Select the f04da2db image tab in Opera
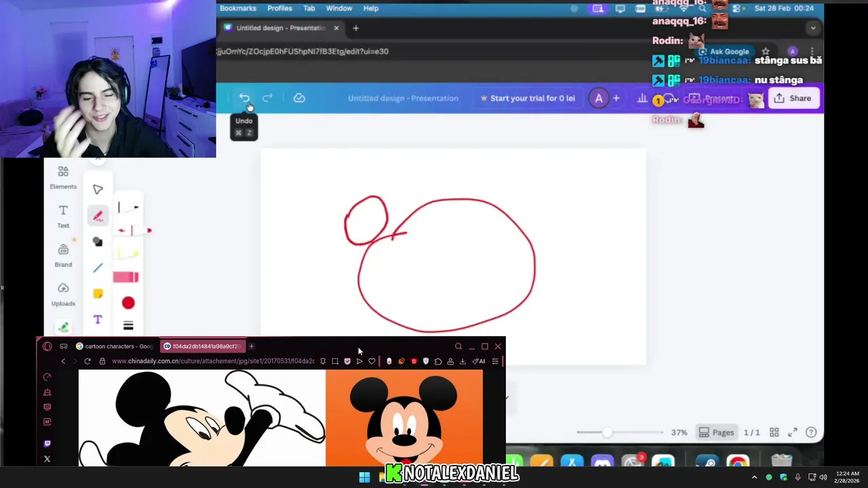The image size is (868, 488). (201, 346)
